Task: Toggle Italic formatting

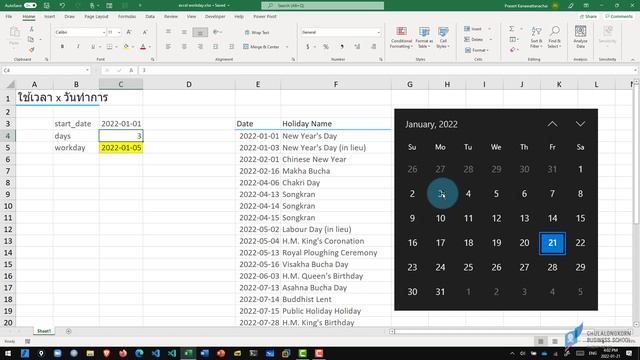Action: click(x=78, y=47)
